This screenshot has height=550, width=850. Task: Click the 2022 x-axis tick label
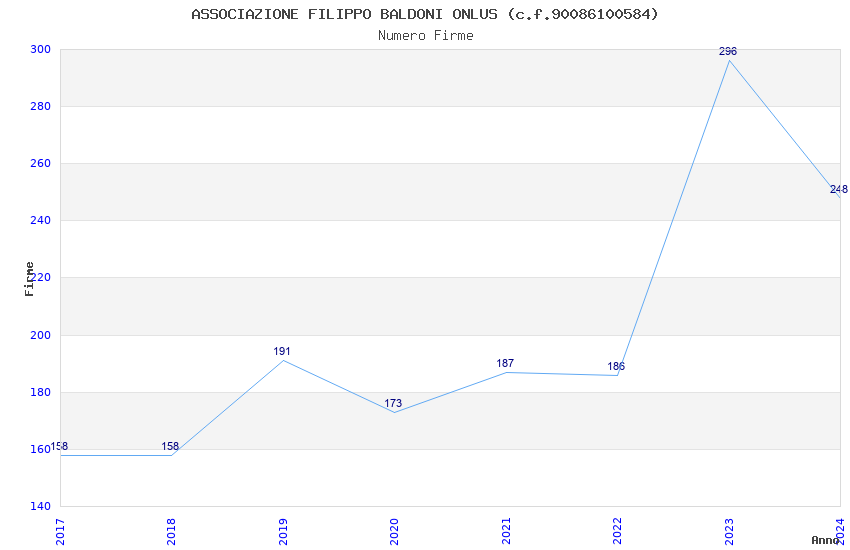click(x=617, y=532)
